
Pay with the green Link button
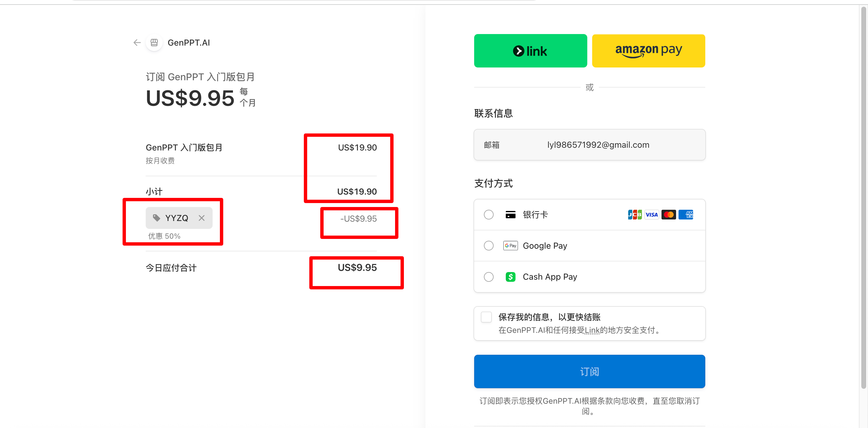530,51
